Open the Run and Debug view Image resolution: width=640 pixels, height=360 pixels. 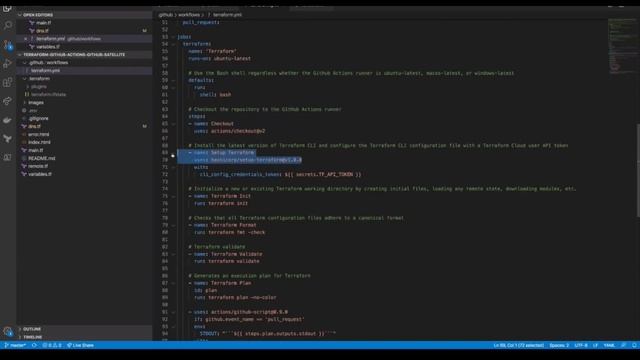click(8, 64)
